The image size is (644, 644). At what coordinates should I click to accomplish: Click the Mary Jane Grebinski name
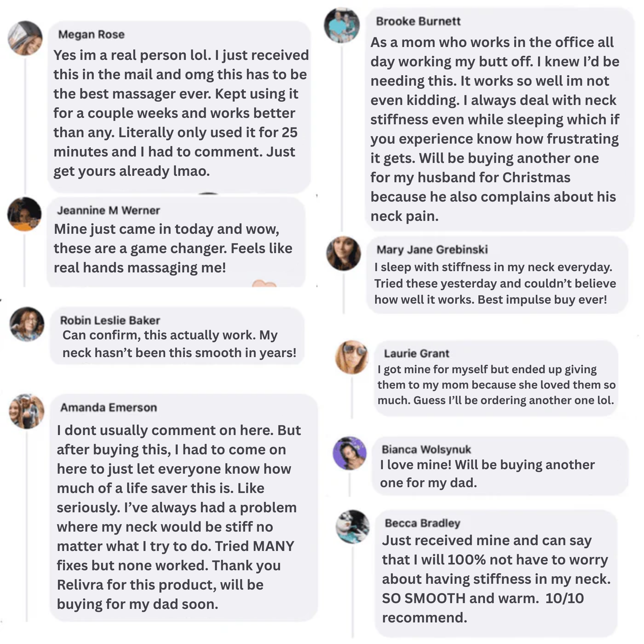(x=432, y=249)
